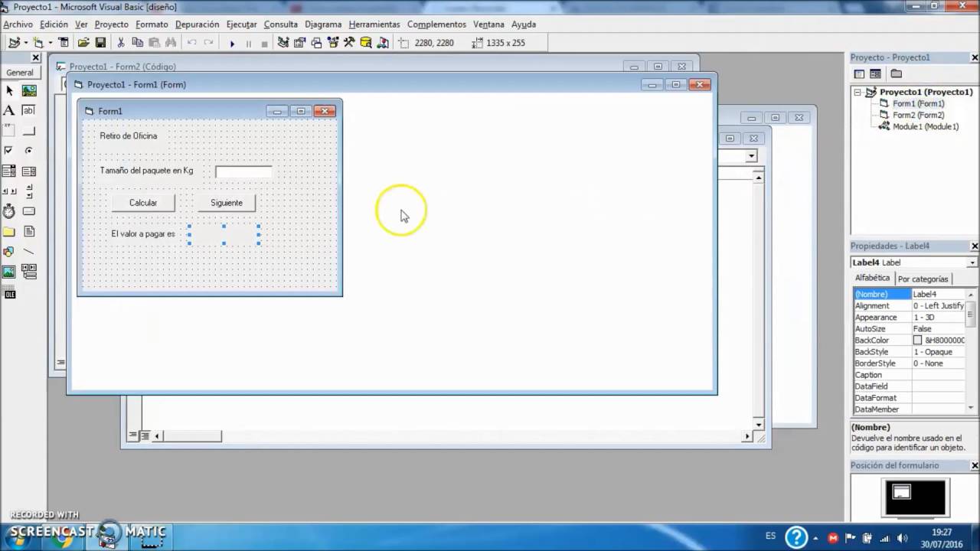Collapse the Proyecto1 tree node
The image size is (980, 551).
tap(858, 92)
